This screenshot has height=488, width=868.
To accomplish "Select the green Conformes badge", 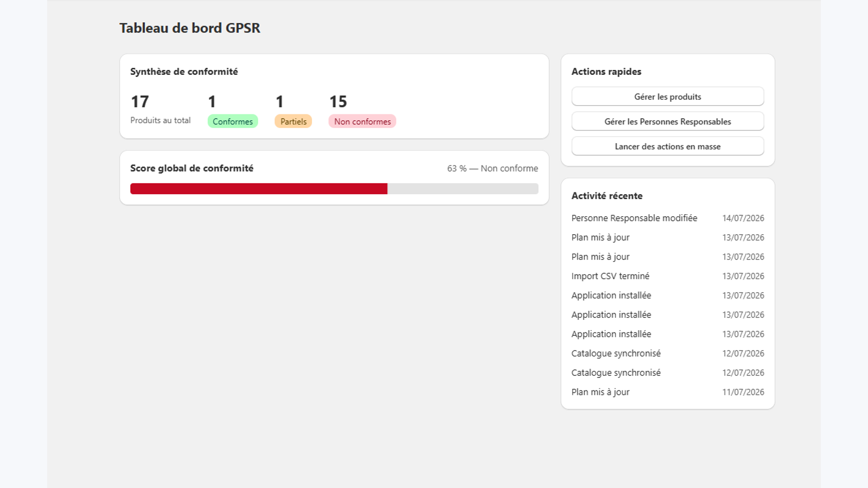I will 233,121.
